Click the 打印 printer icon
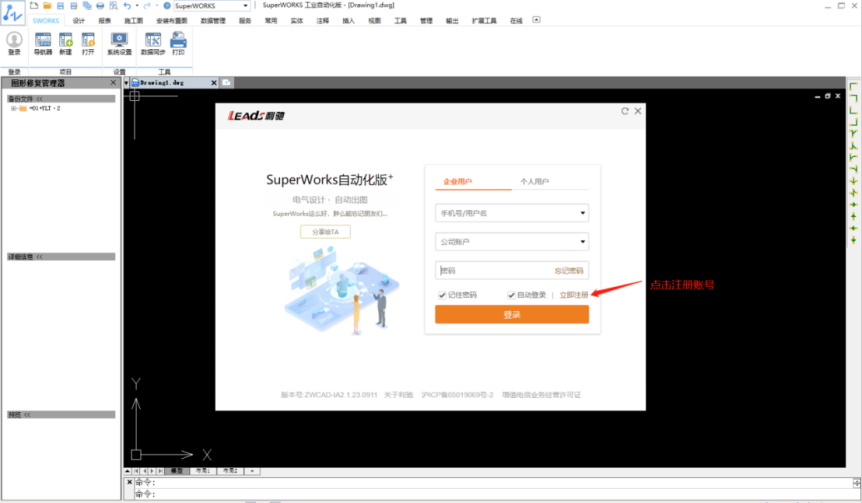 [178, 41]
